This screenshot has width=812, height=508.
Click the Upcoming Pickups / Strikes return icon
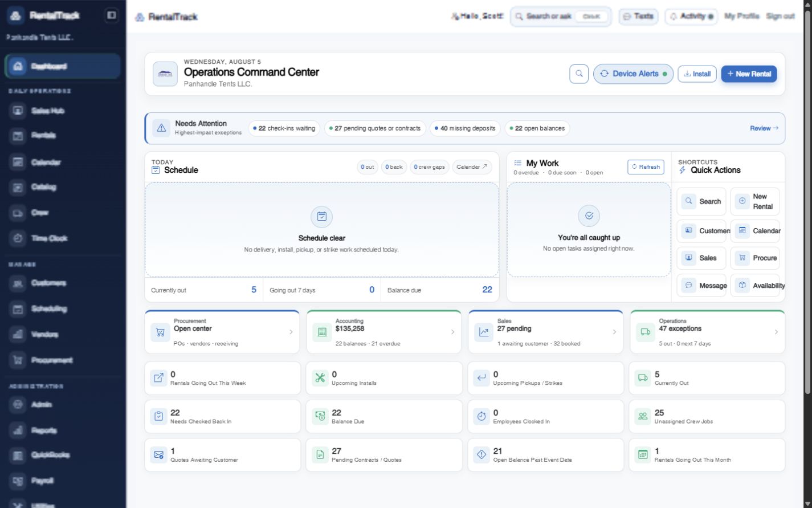coord(482,378)
